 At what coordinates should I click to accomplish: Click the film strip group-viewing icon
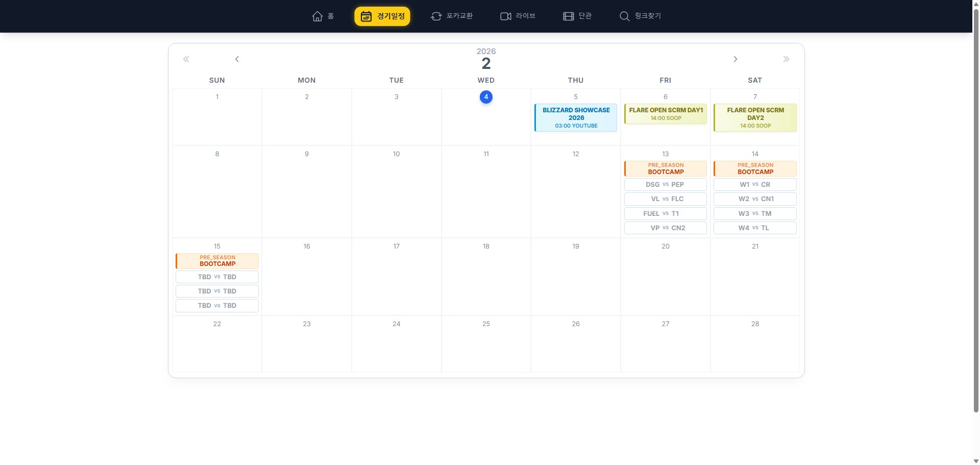(568, 16)
